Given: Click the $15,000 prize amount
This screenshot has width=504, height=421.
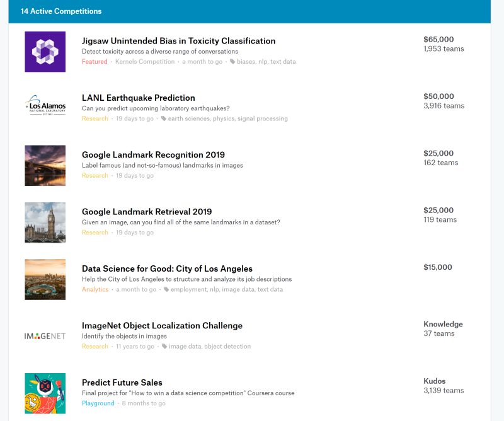Looking at the screenshot, I should coord(437,267).
